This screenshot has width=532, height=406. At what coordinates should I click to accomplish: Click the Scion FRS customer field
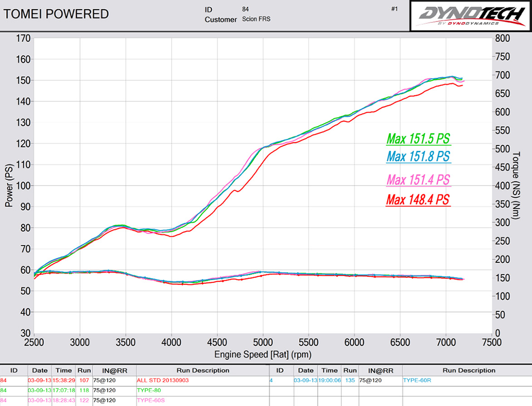click(255, 19)
